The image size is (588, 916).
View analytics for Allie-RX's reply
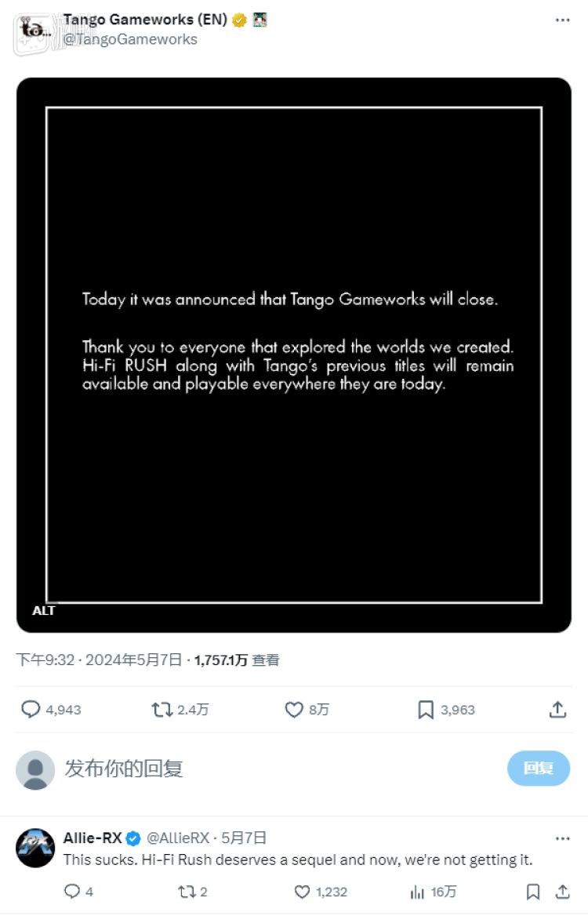tap(418, 892)
